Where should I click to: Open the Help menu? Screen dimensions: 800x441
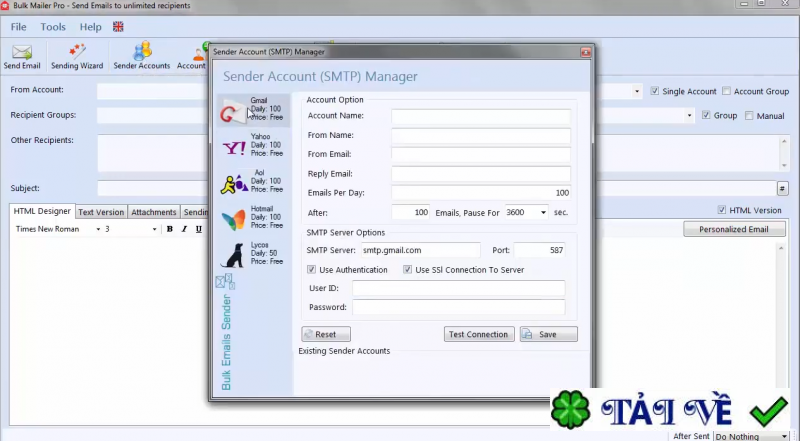[x=90, y=27]
